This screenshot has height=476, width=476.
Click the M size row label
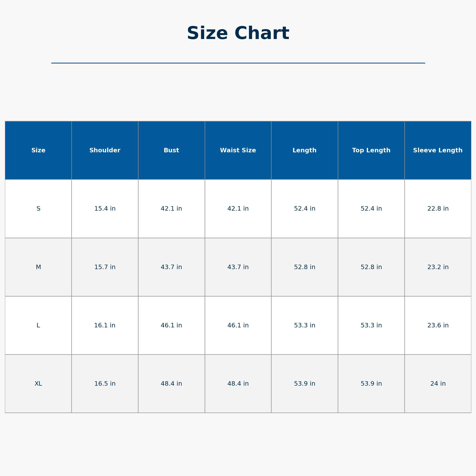pyautogui.click(x=38, y=267)
